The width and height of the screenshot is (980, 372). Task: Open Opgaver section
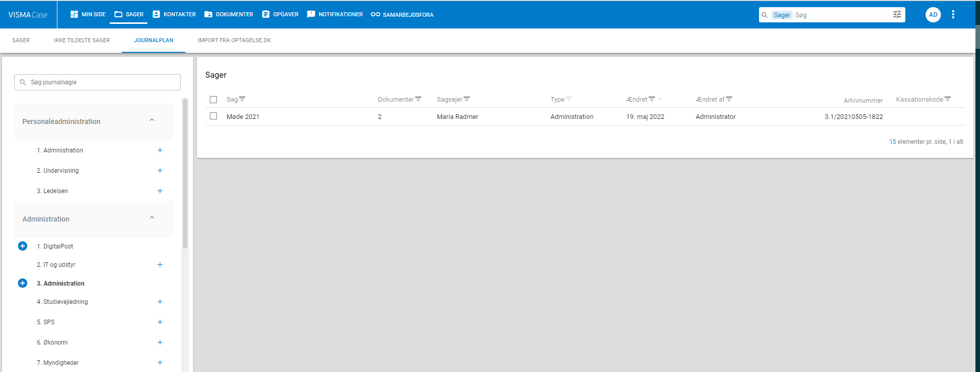[280, 14]
